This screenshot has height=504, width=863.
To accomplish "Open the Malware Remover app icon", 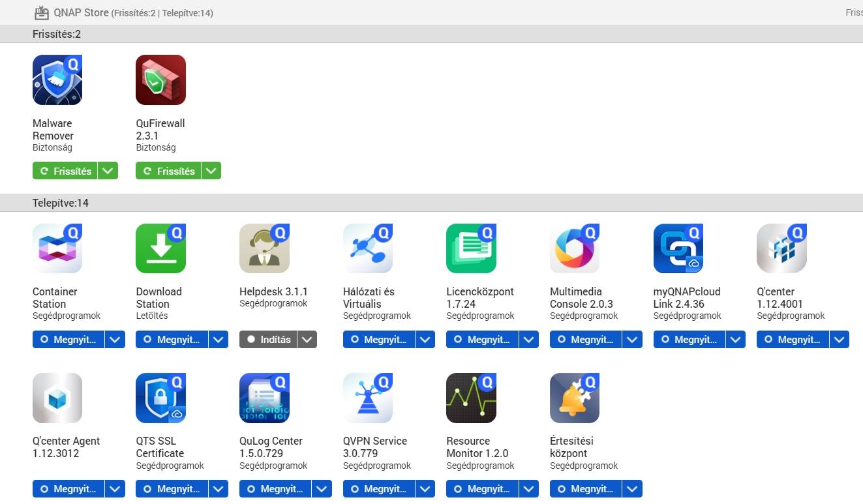I will pos(57,80).
